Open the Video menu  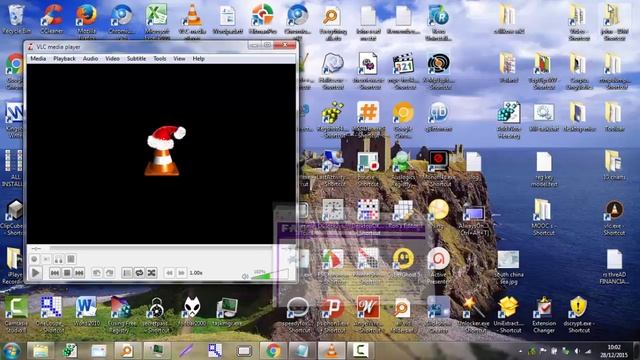click(112, 59)
